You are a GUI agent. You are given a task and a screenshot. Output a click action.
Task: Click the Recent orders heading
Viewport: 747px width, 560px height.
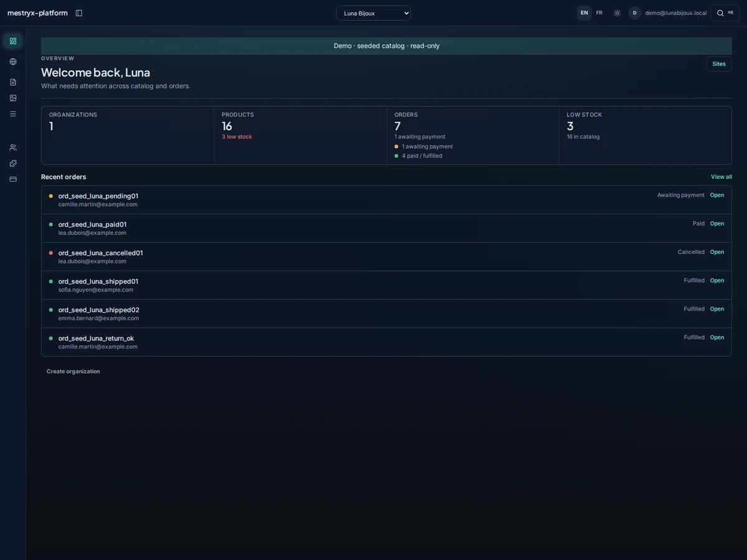63,177
